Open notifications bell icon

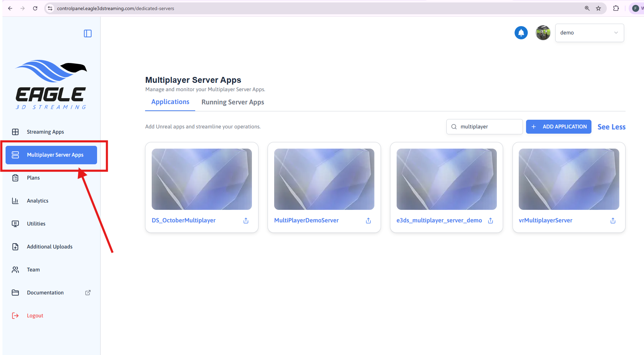[521, 33]
